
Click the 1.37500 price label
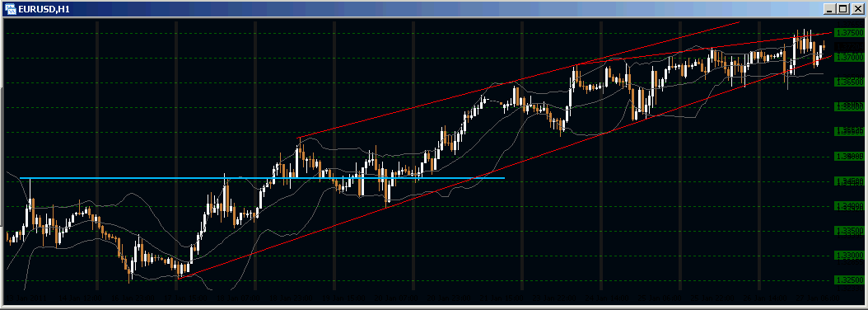tap(848, 33)
